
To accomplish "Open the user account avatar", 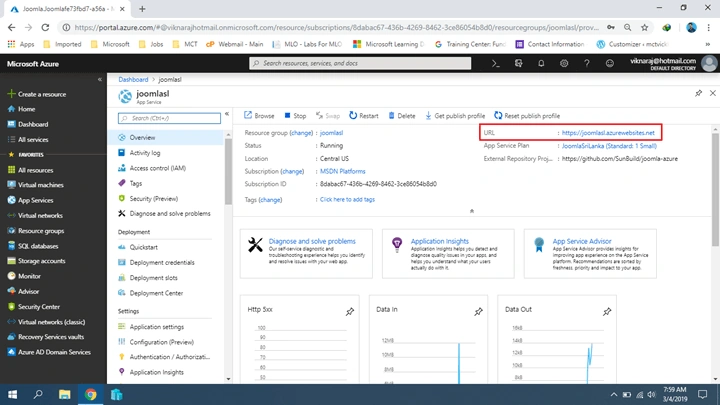I will tap(709, 64).
